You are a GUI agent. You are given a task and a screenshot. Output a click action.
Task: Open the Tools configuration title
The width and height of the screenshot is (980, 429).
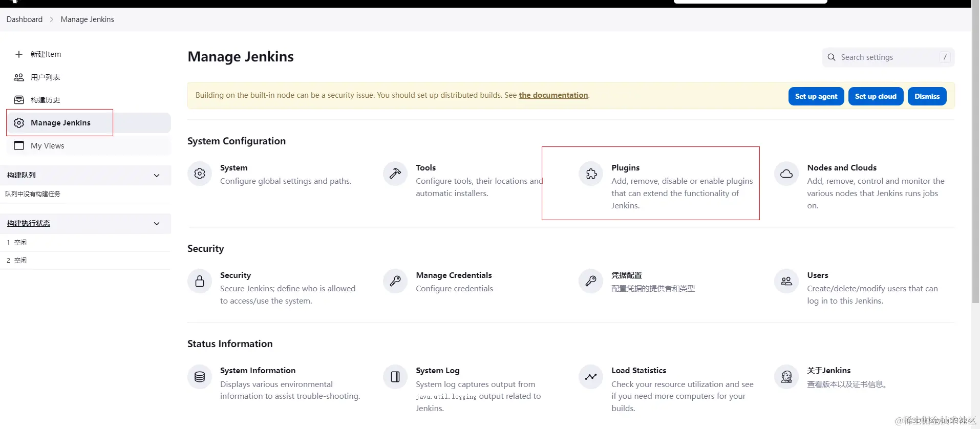coord(425,168)
